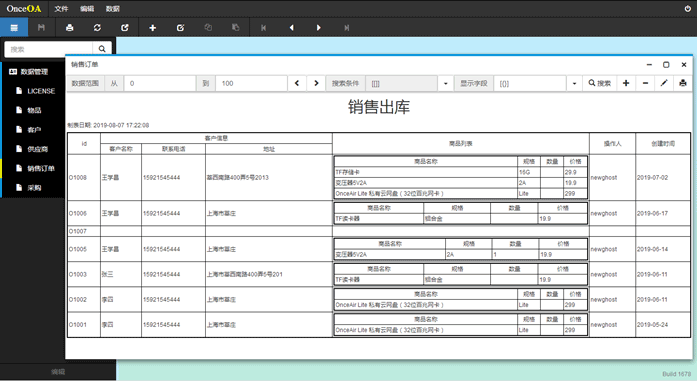Click the plus icon in window toolbar
Viewport: 697px width, 381px height.
[626, 83]
